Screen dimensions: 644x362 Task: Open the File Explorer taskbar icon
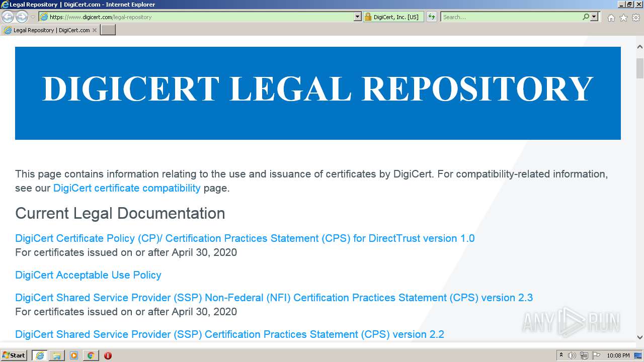(57, 355)
